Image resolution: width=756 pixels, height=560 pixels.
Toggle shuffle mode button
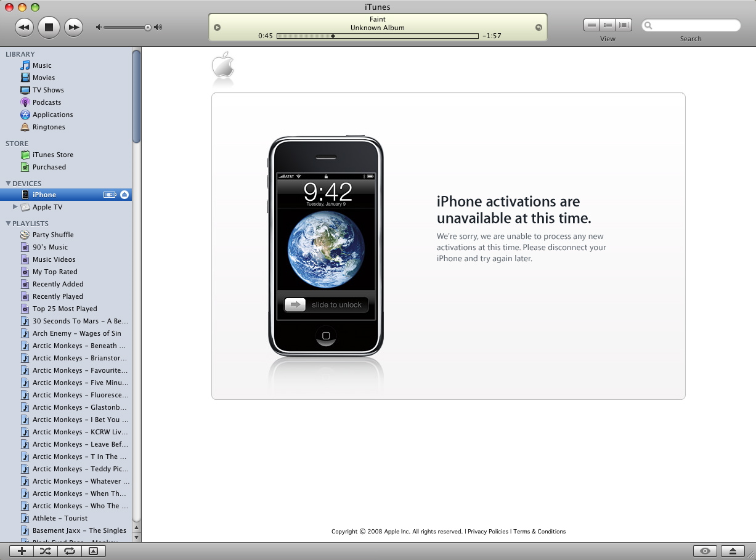(x=46, y=551)
